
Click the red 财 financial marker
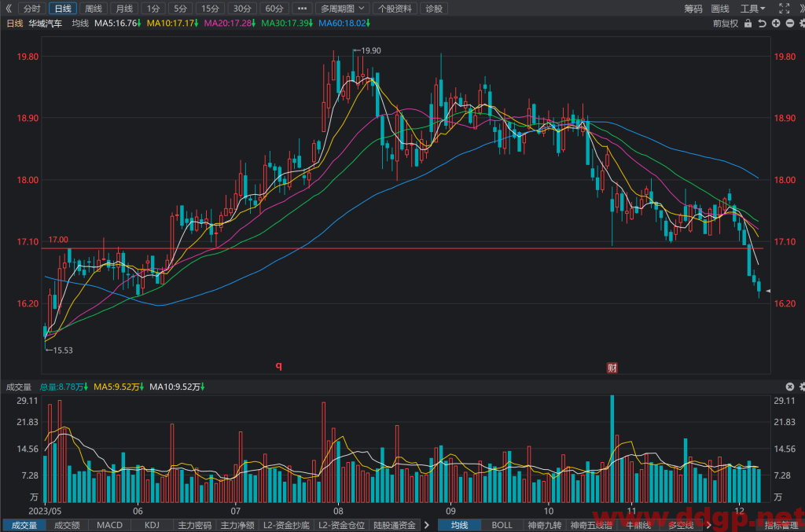click(612, 368)
